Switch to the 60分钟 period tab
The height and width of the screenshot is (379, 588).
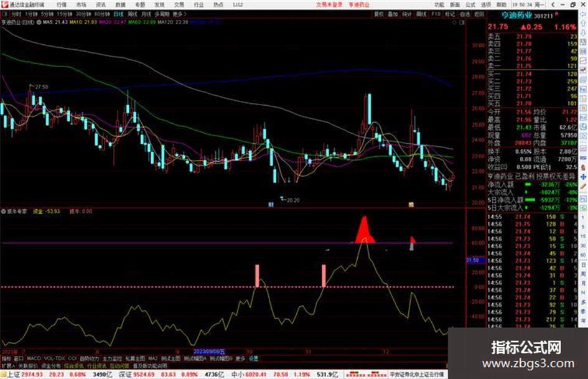coord(101,14)
